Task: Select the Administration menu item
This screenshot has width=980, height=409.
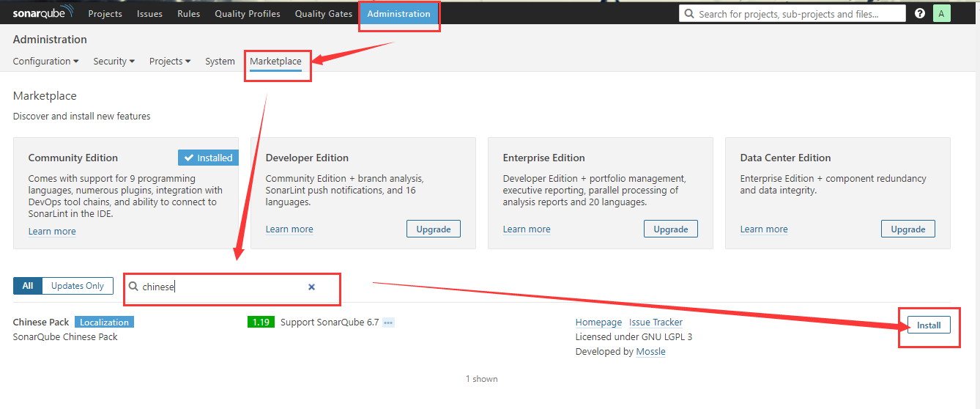Action: [398, 14]
